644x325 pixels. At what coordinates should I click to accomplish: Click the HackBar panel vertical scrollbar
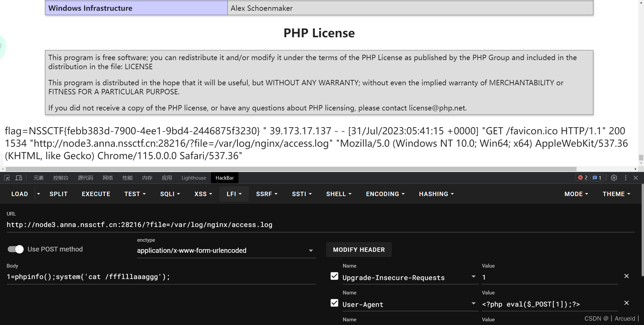click(642, 230)
